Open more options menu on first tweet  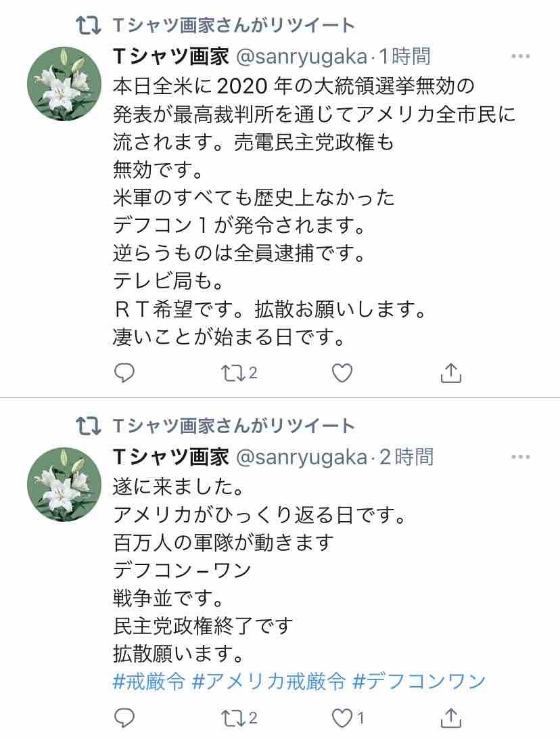[x=520, y=56]
